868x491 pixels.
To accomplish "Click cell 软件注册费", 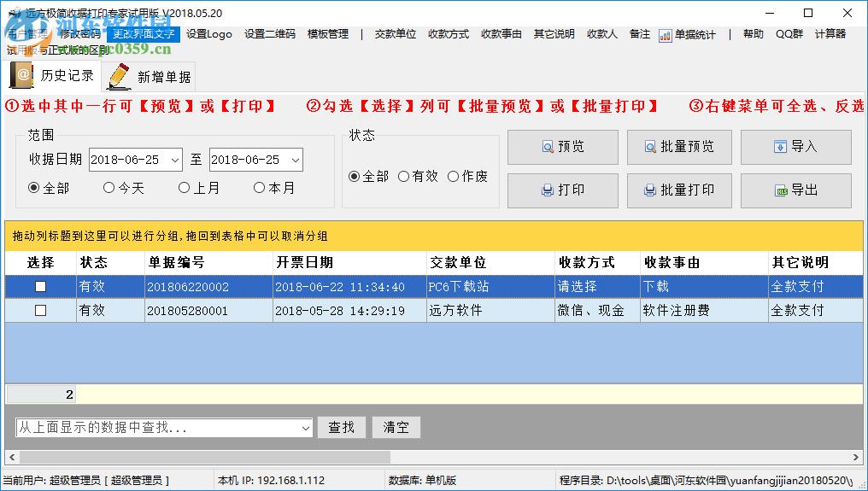I will (705, 311).
